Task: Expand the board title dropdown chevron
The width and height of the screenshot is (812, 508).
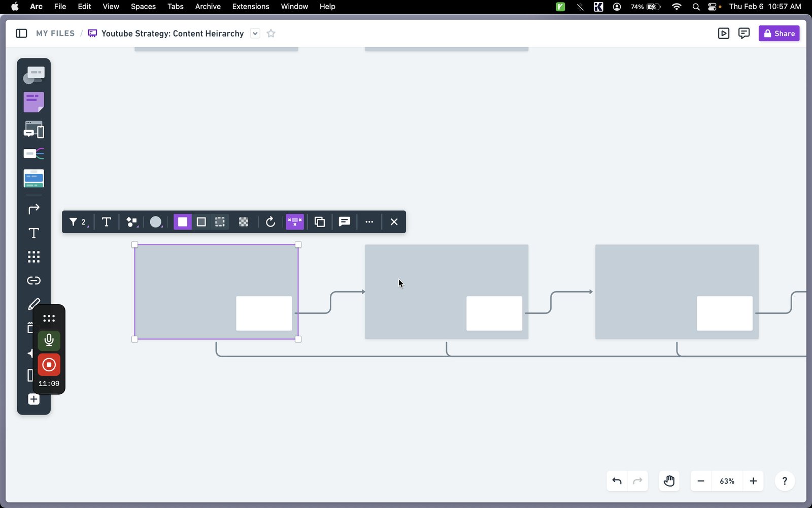Action: pyautogui.click(x=255, y=34)
